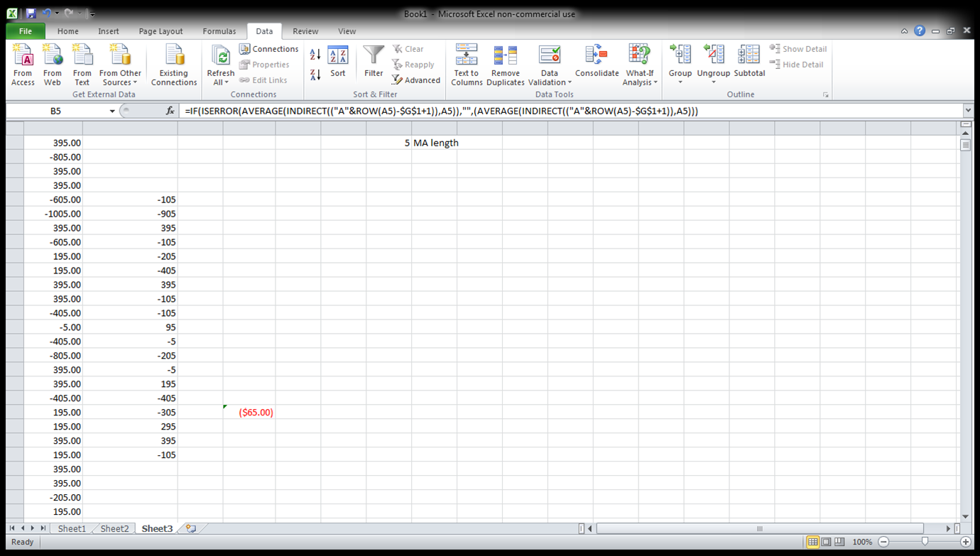Select the Formulas tab
Image resolution: width=980 pixels, height=556 pixels.
pyautogui.click(x=219, y=31)
